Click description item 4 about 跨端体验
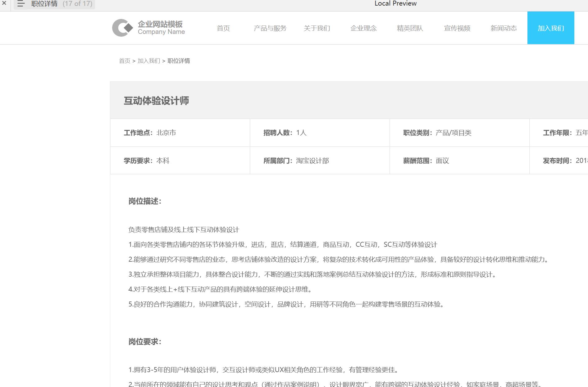The height and width of the screenshot is (387, 588). coord(220,289)
